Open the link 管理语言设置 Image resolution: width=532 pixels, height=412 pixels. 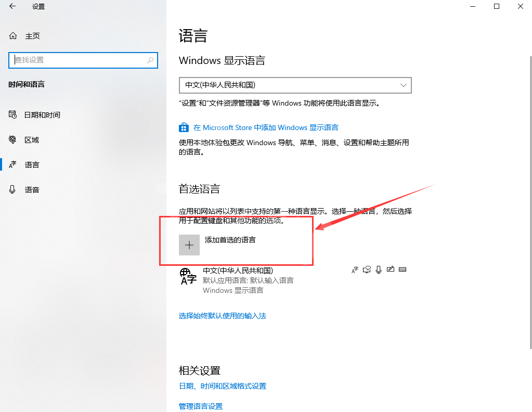(201, 406)
